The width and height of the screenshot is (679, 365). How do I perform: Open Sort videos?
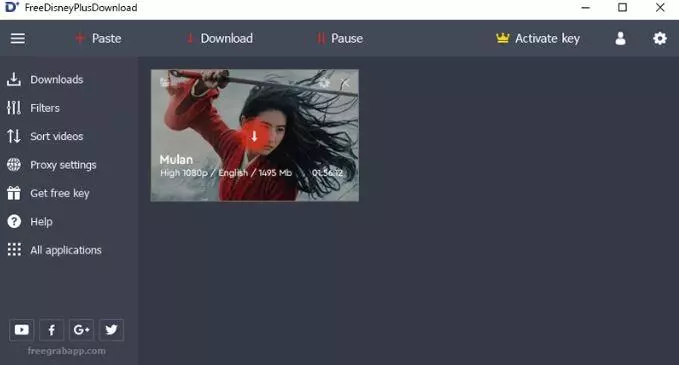click(57, 136)
